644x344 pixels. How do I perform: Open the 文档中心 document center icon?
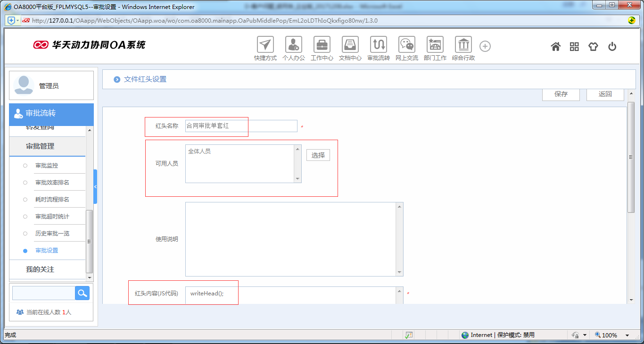click(350, 45)
